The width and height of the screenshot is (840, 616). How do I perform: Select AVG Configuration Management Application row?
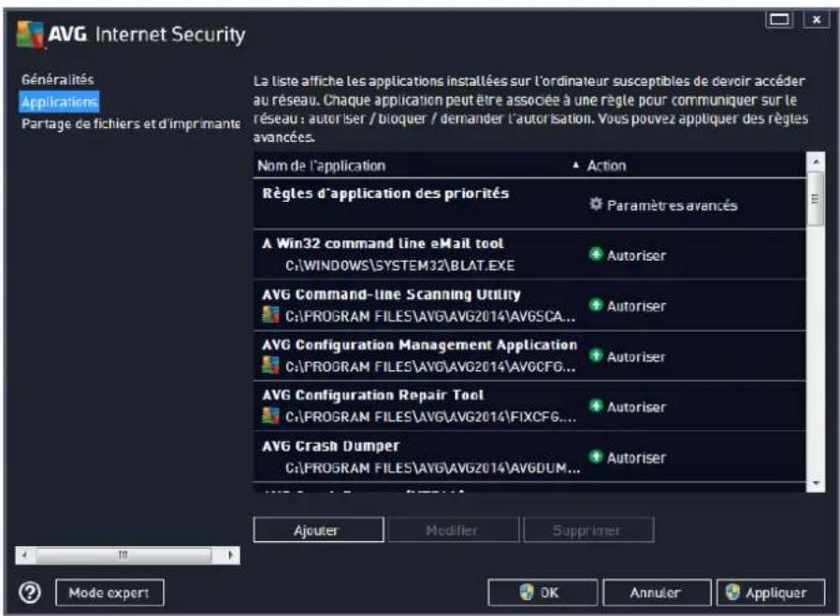click(529, 356)
